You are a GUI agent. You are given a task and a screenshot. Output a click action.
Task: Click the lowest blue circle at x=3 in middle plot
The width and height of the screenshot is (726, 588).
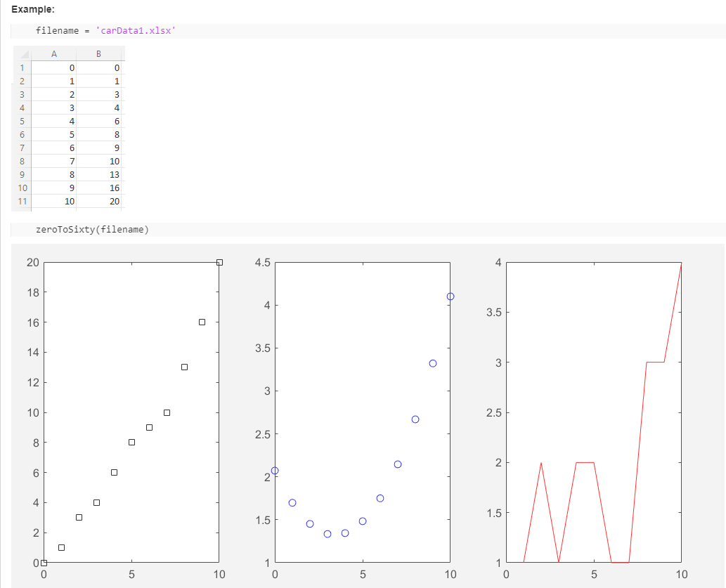(x=328, y=534)
